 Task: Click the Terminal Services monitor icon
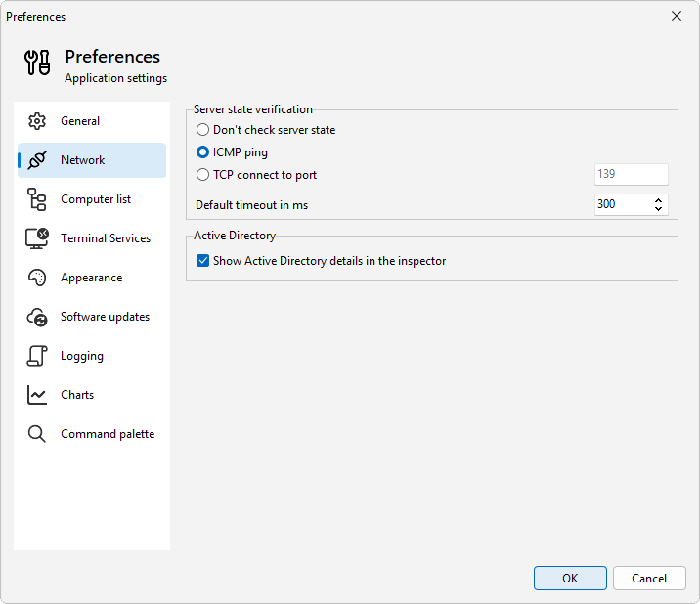(x=37, y=238)
